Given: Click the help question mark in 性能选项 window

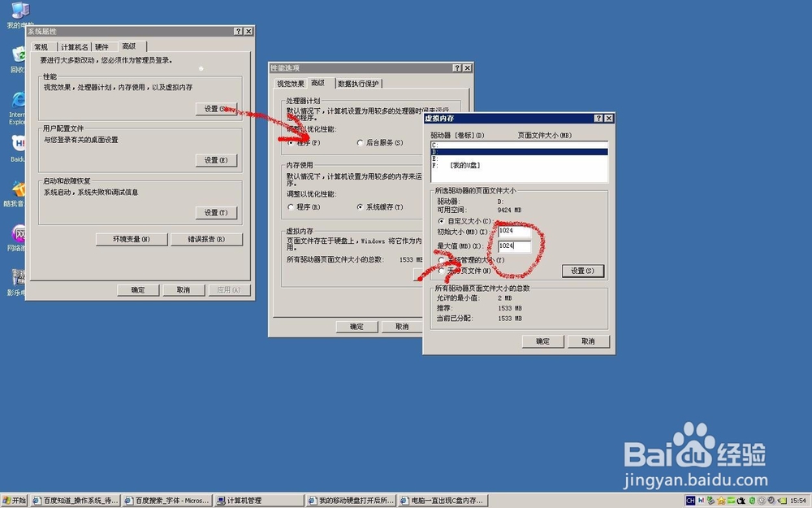Looking at the screenshot, I should 456,68.
